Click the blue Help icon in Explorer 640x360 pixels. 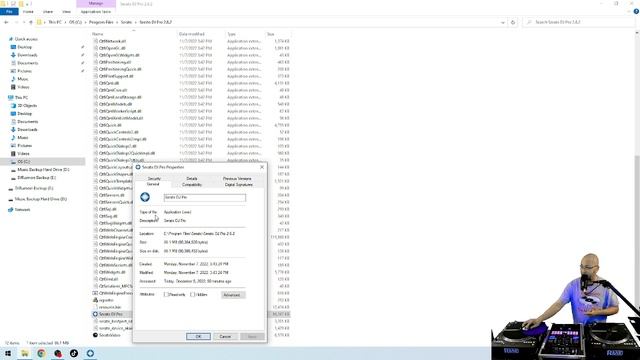(636, 11)
